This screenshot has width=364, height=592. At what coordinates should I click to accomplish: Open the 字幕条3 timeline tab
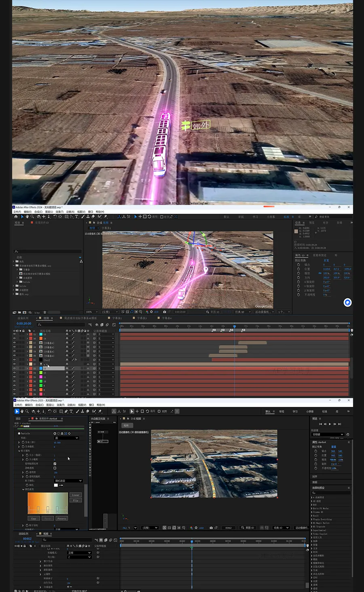pyautogui.click(x=142, y=318)
